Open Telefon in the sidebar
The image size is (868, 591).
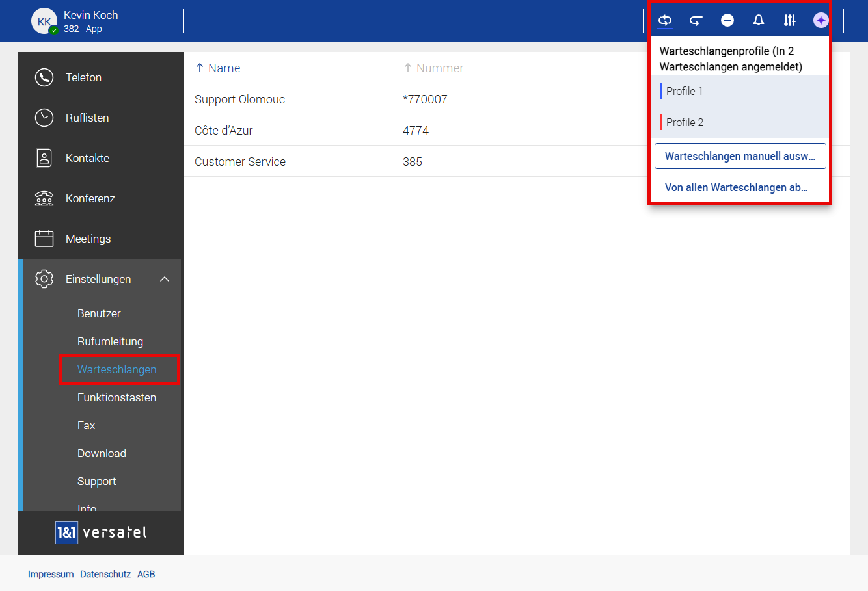point(83,77)
